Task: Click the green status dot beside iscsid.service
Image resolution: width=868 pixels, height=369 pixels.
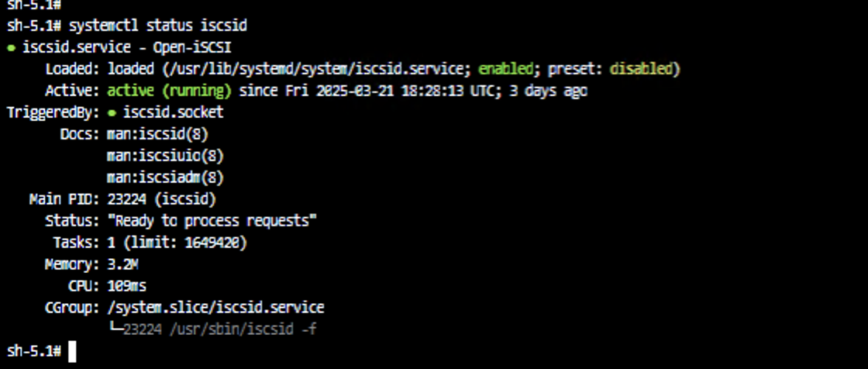Action: (x=12, y=47)
